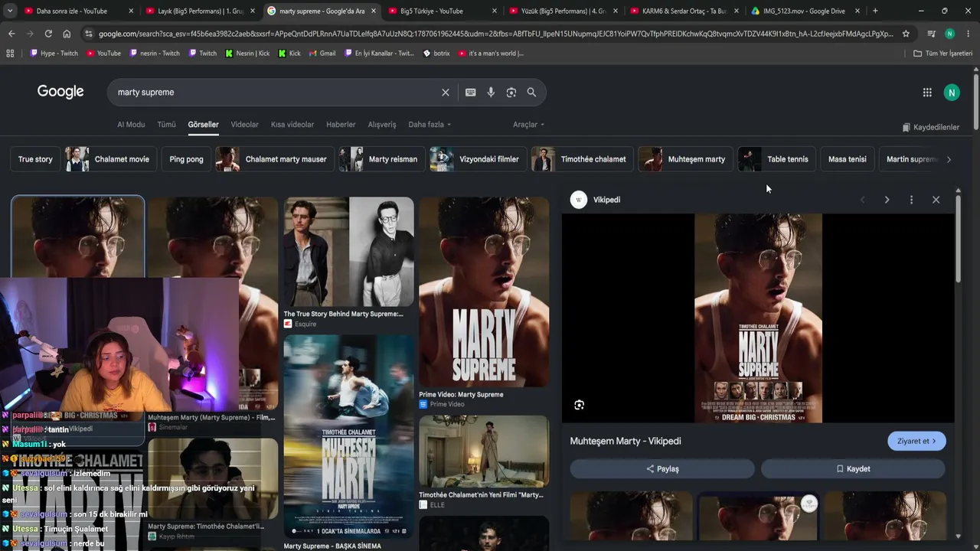The height and width of the screenshot is (551, 980).
Task: Open the browser home page icon
Action: point(67,34)
